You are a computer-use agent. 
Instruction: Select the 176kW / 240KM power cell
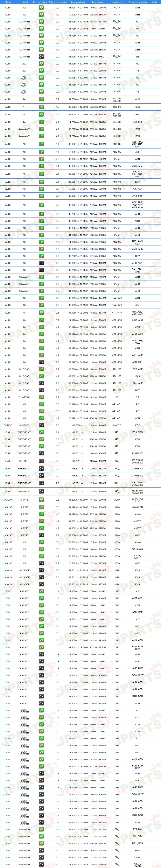pos(98,864)
